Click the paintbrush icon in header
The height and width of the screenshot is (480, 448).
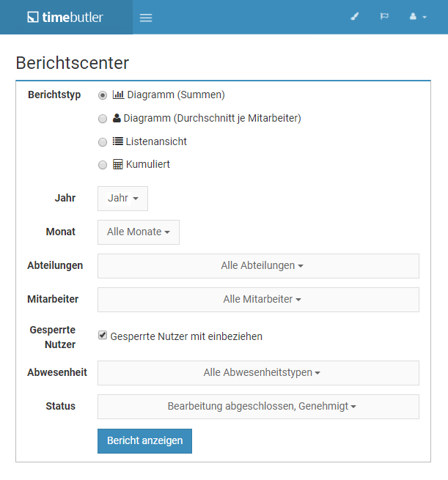pyautogui.click(x=355, y=17)
